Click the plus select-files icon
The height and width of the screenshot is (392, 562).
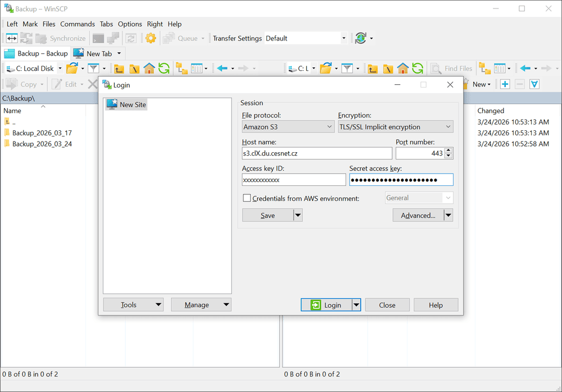(505, 84)
